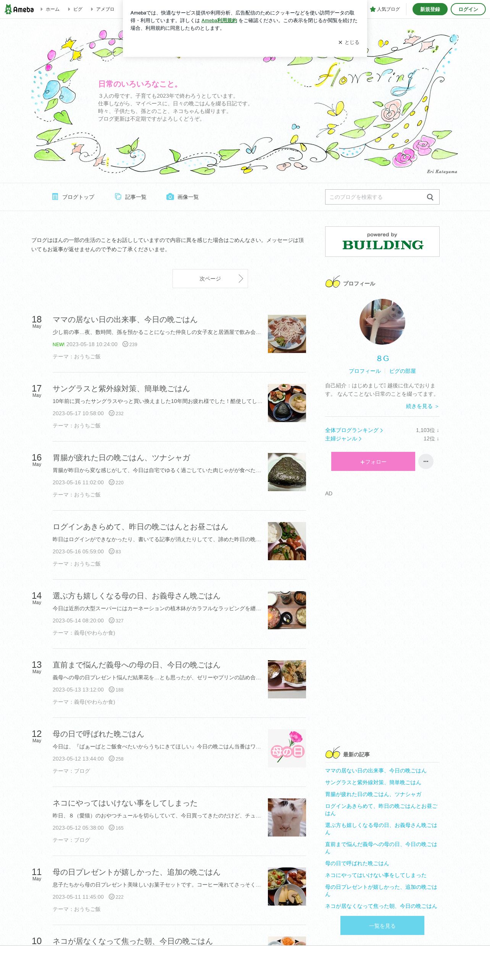Click the 新規登録 button
490x980 pixels.
click(430, 9)
